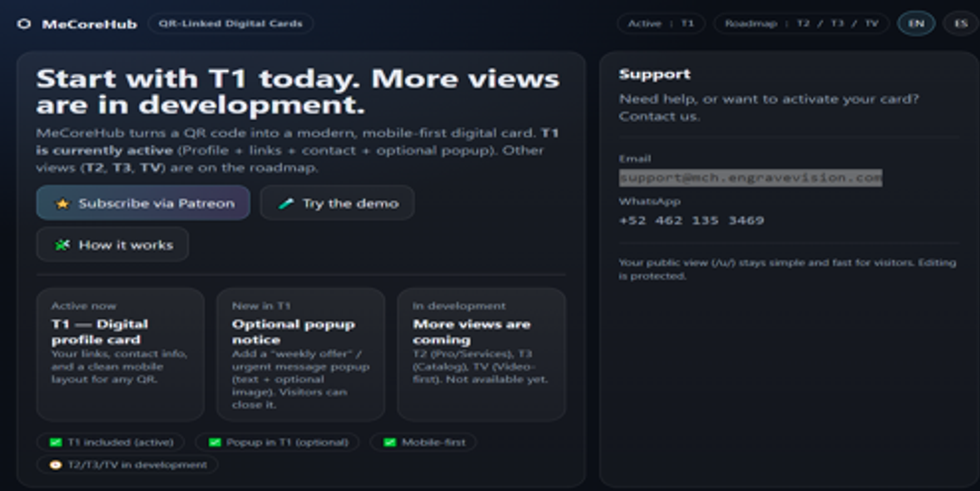Click the star icon on Patreon button

(62, 203)
